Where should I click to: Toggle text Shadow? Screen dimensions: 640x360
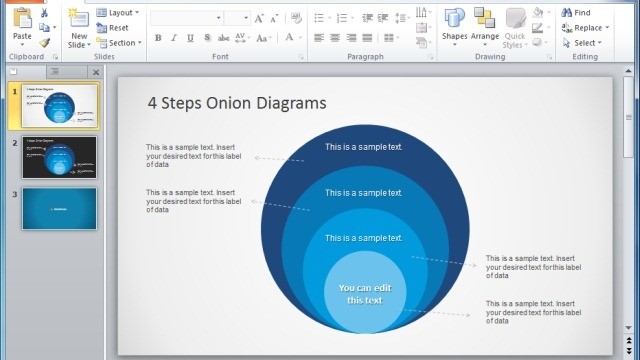click(x=207, y=38)
